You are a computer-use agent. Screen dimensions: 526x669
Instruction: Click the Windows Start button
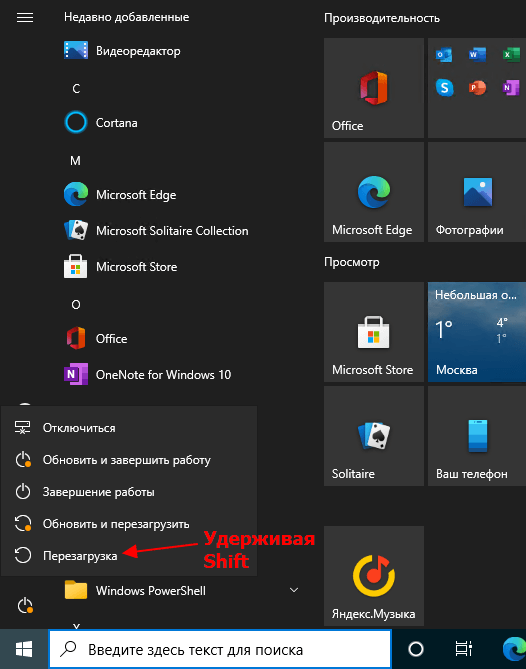point(24,649)
